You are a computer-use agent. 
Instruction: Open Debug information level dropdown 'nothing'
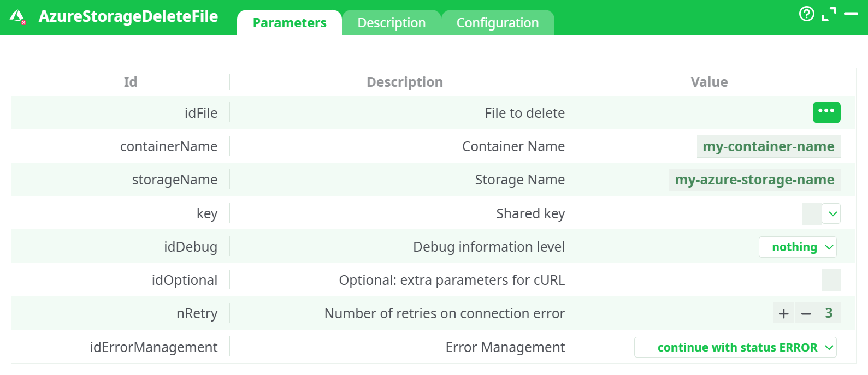coord(798,247)
